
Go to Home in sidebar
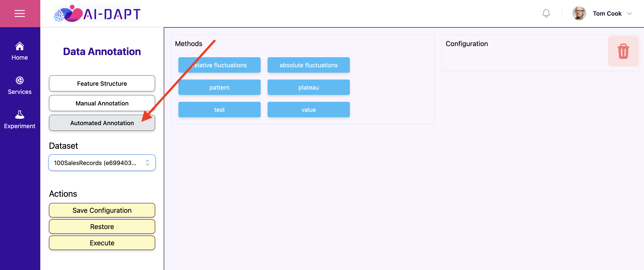(x=20, y=51)
